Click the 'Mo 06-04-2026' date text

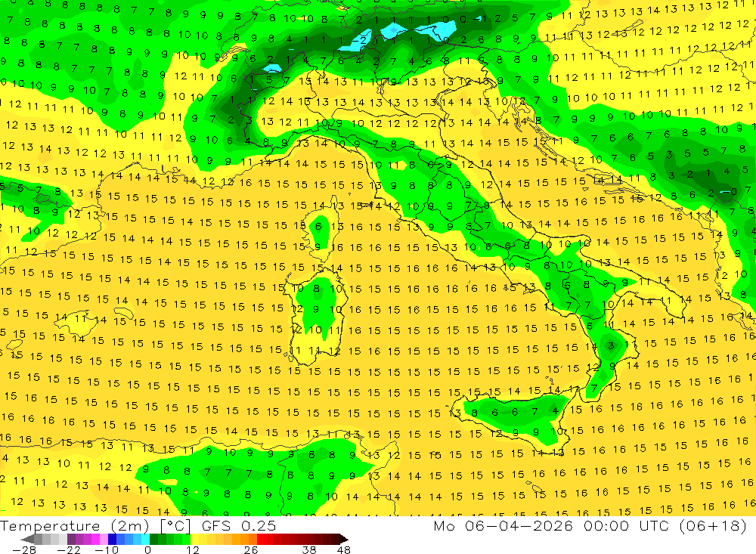coord(503,525)
